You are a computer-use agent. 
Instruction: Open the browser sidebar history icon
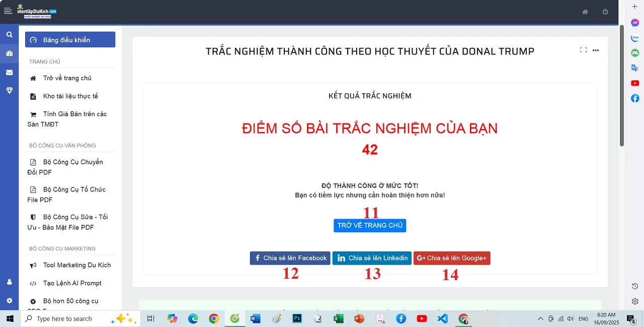tap(635, 286)
